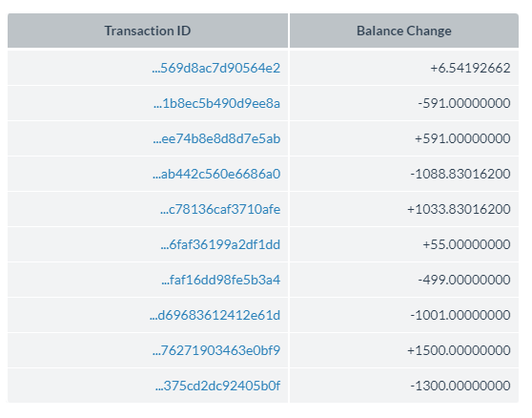The height and width of the screenshot is (418, 532).
Task: Select the -591.00000000 balance cell
Action: [404, 103]
